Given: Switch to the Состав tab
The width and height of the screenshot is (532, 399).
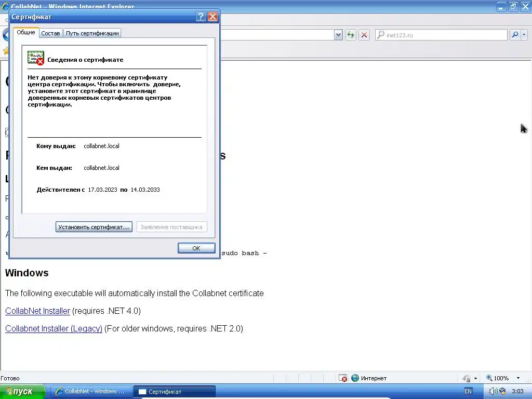Looking at the screenshot, I should [x=50, y=33].
